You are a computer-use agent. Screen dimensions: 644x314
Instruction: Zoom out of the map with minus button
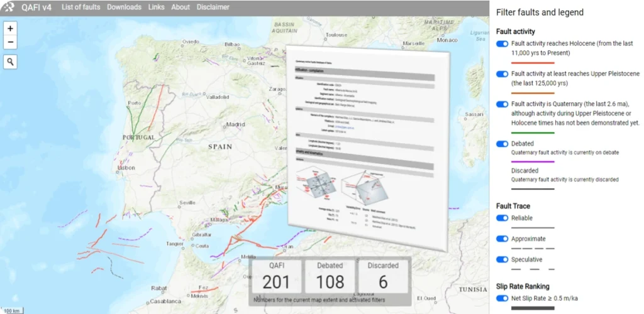pyautogui.click(x=11, y=42)
